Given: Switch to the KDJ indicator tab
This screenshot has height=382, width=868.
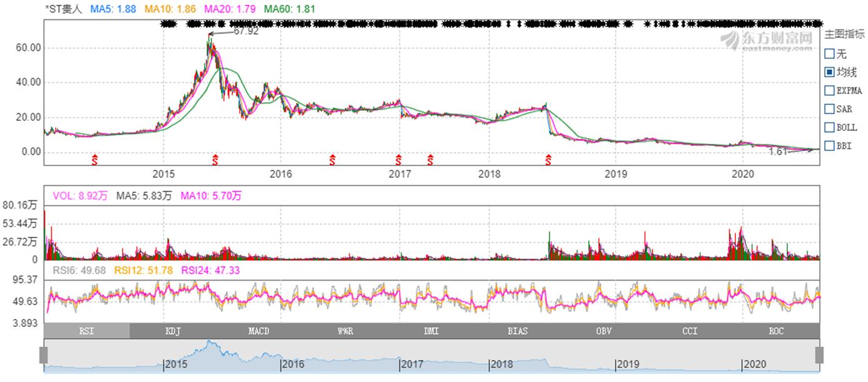Looking at the screenshot, I should (x=173, y=331).
